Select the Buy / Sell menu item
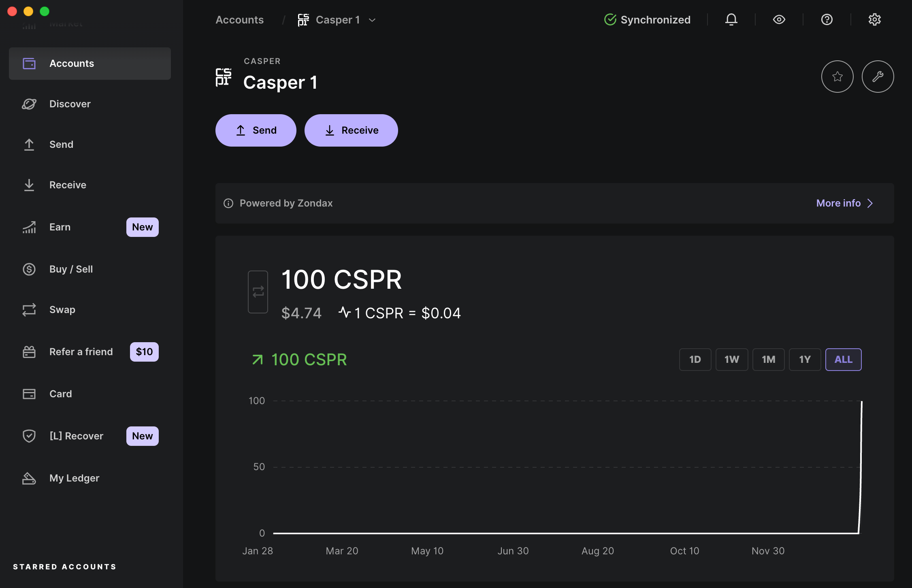The height and width of the screenshot is (588, 912). point(71,268)
